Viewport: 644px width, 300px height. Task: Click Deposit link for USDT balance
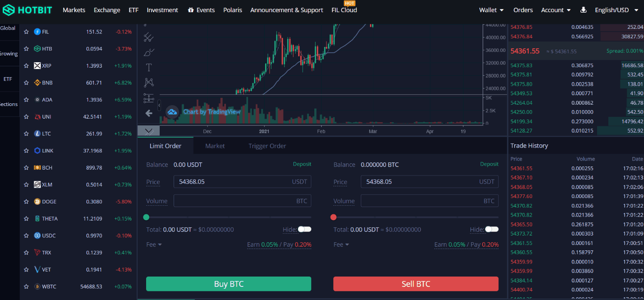tap(302, 164)
